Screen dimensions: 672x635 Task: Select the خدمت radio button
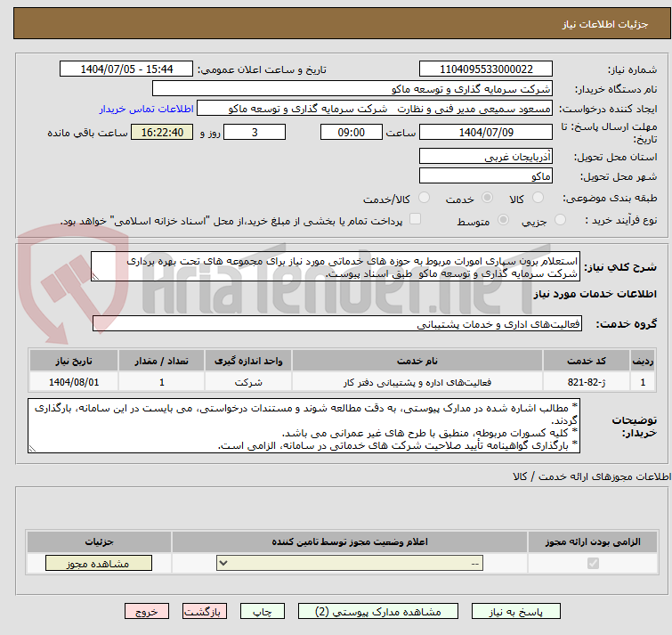(487, 198)
